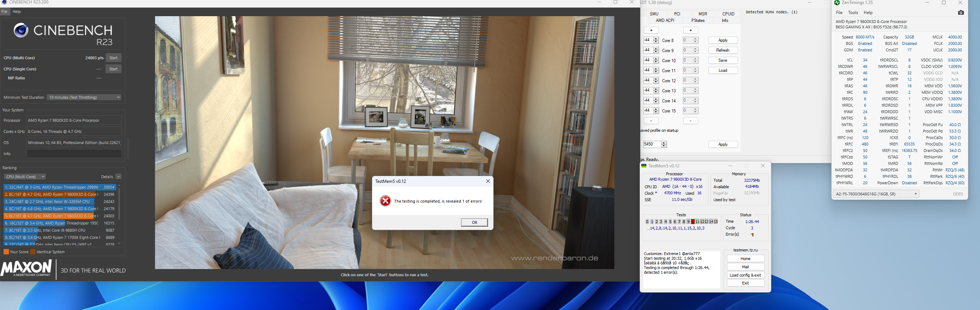980x310 pixels.
Task: Switch to the AMD ACPI tab
Action: pos(665,20)
